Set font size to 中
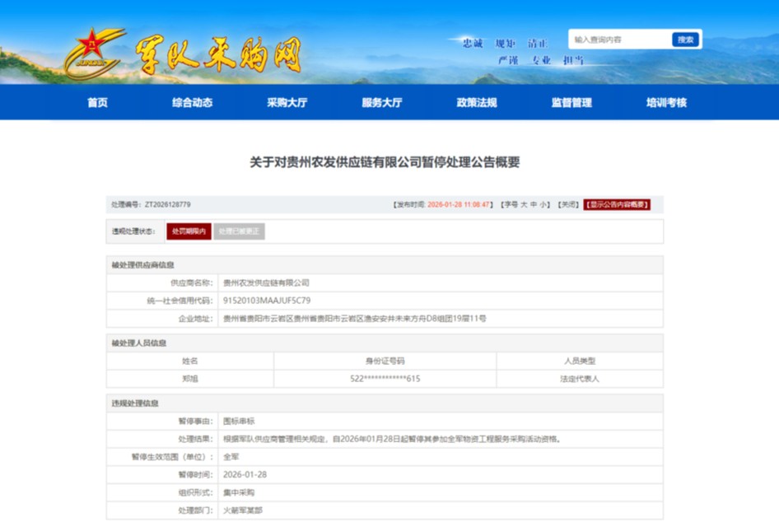779x532 pixels. (534, 204)
